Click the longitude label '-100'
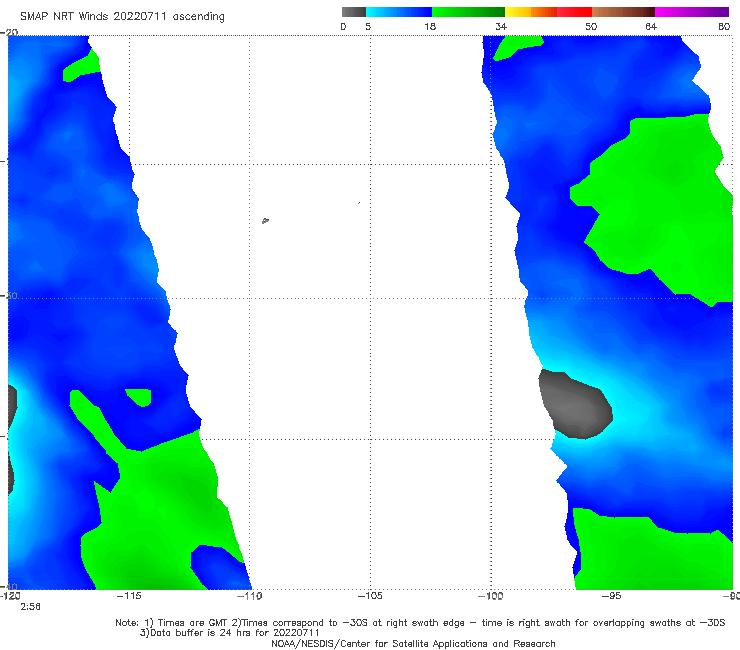 490,596
